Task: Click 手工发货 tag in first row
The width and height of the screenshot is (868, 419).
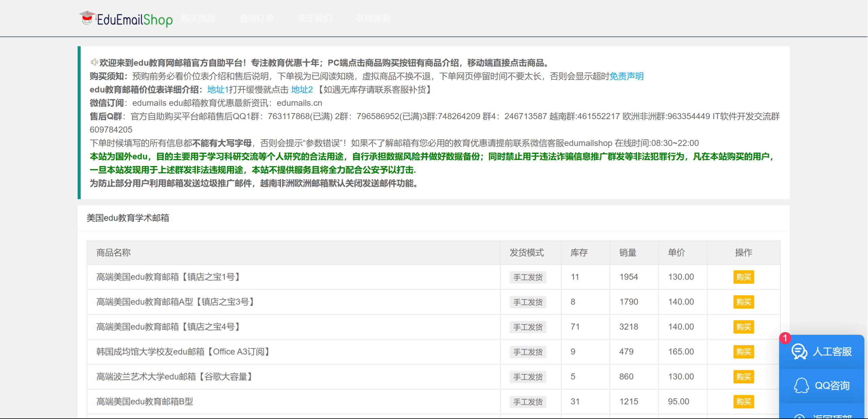Action: pos(528,277)
